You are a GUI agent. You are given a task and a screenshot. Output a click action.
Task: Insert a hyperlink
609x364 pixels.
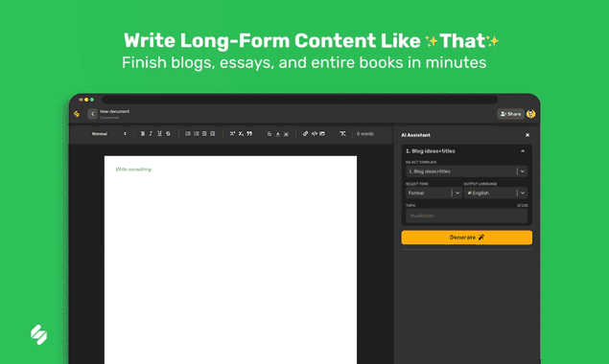305,133
